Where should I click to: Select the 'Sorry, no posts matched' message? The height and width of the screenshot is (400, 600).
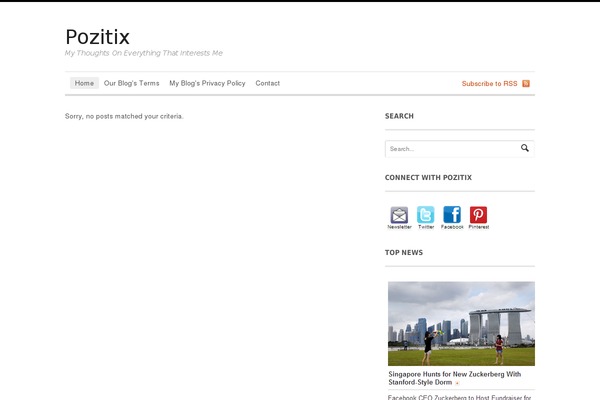pyautogui.click(x=124, y=116)
